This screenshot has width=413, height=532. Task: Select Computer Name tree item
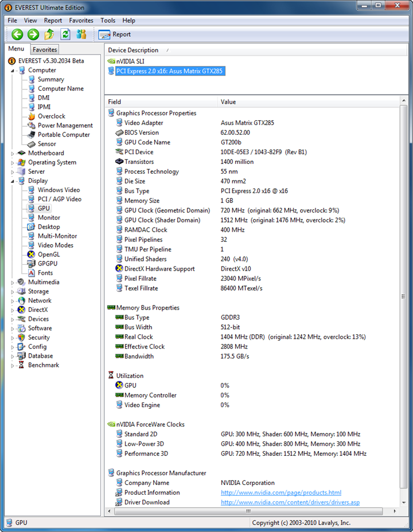[x=61, y=88]
